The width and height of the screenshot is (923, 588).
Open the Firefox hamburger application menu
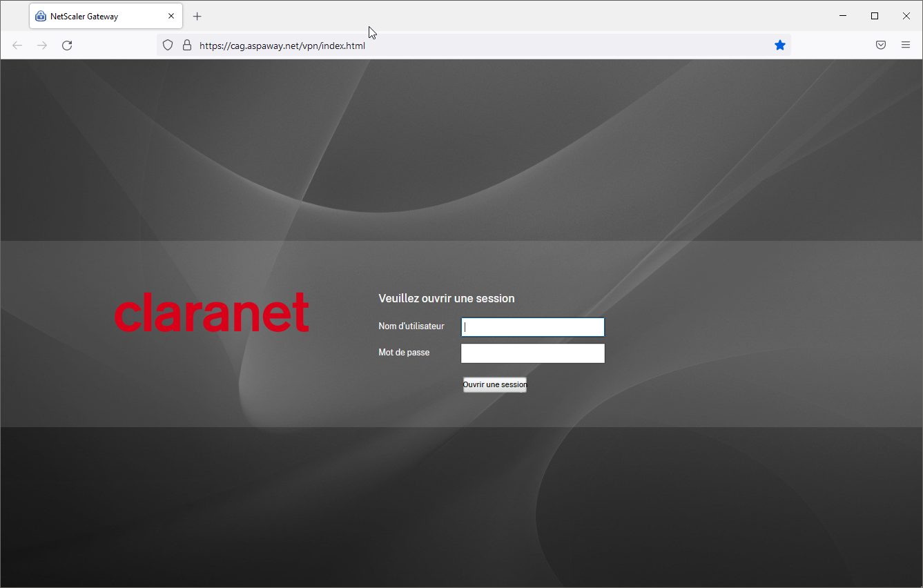click(906, 46)
